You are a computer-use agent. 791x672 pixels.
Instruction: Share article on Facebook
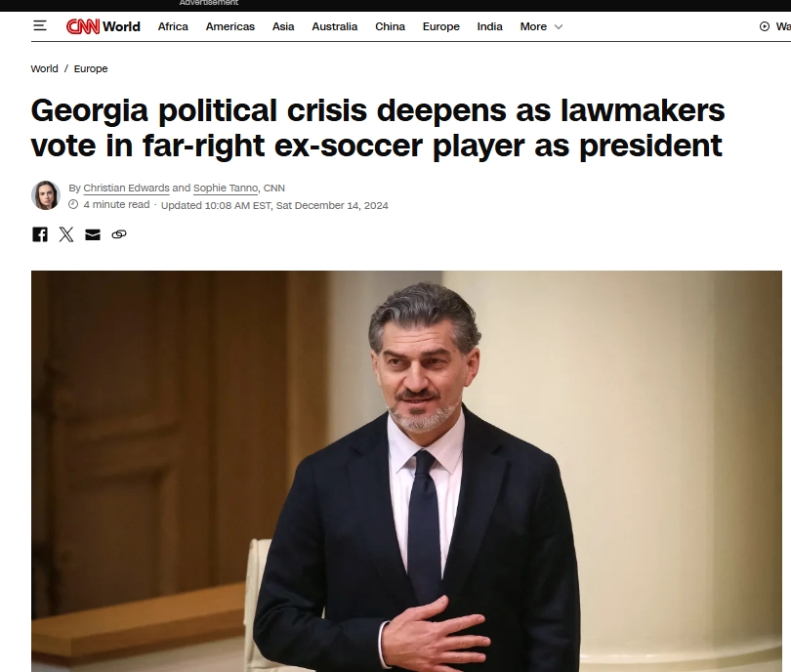tap(40, 234)
